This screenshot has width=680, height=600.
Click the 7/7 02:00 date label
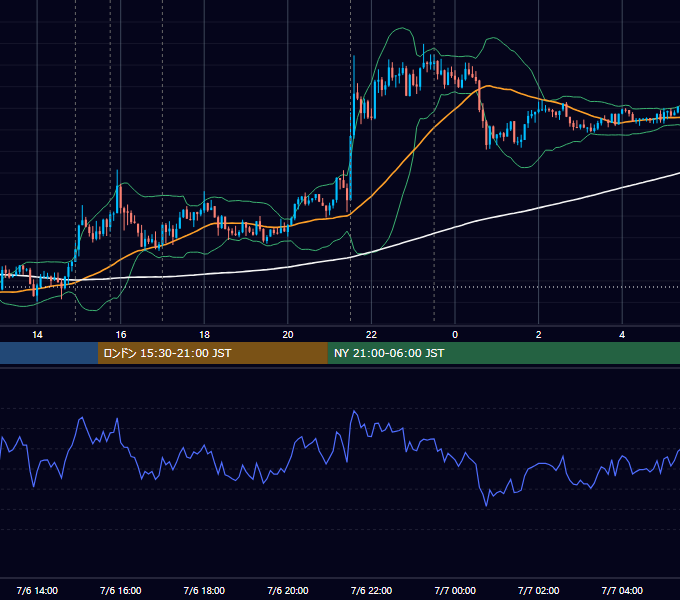539,590
